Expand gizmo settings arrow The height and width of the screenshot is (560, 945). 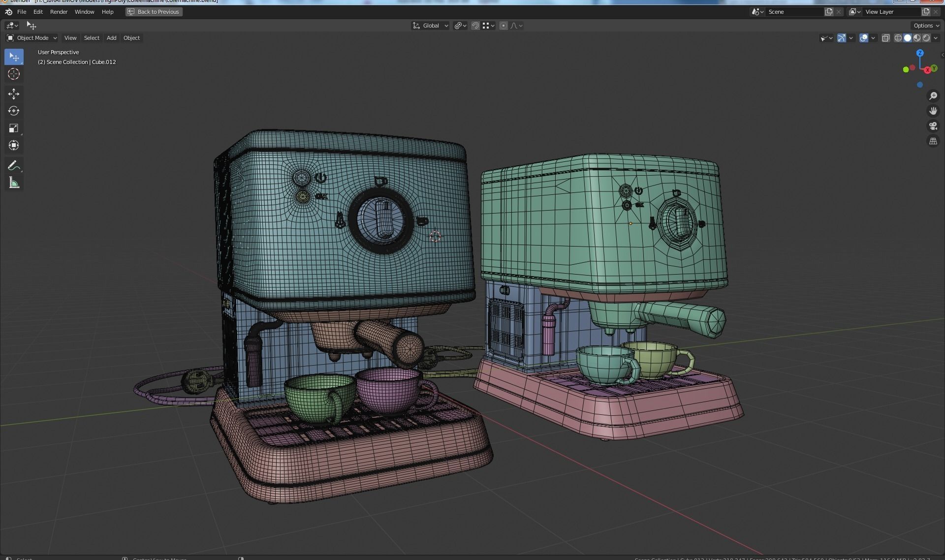851,38
